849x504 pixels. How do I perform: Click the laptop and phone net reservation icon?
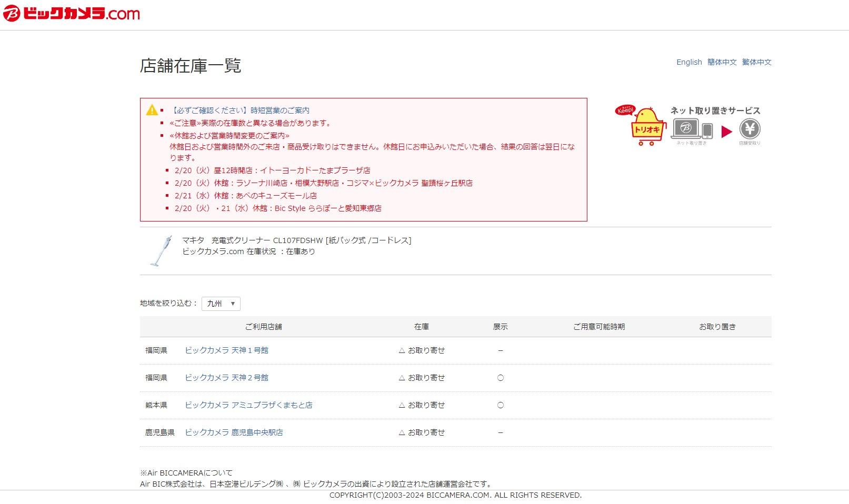pyautogui.click(x=692, y=129)
